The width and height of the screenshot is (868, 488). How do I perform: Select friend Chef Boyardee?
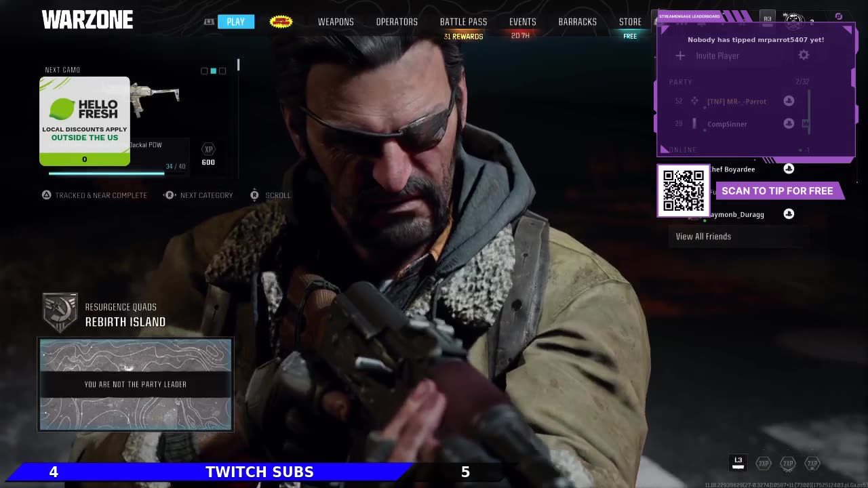(732, 169)
